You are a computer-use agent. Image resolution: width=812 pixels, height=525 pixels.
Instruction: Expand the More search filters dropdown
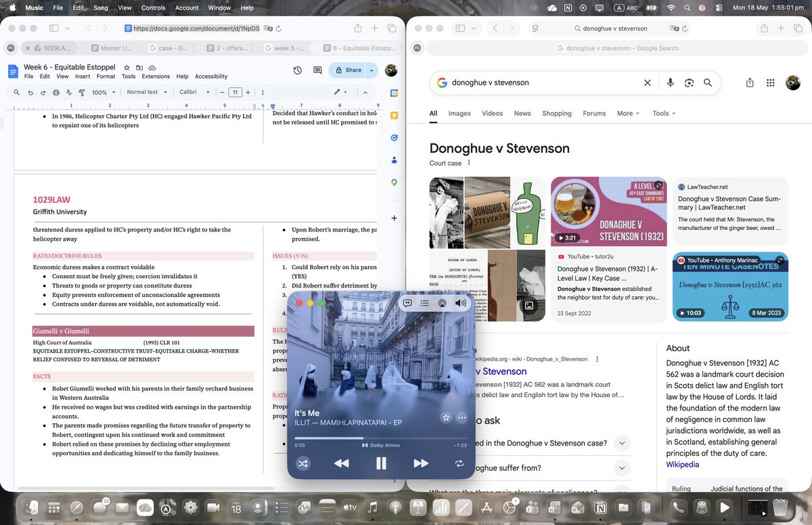tap(628, 114)
